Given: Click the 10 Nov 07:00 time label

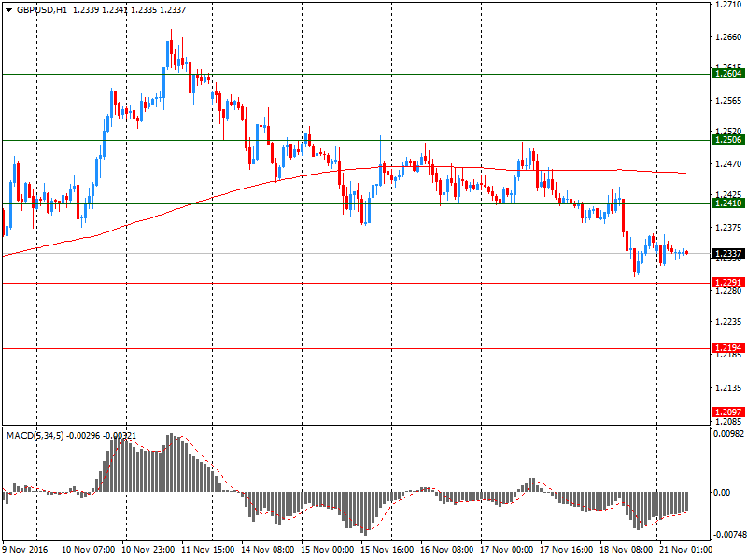Looking at the screenshot, I should [88, 550].
